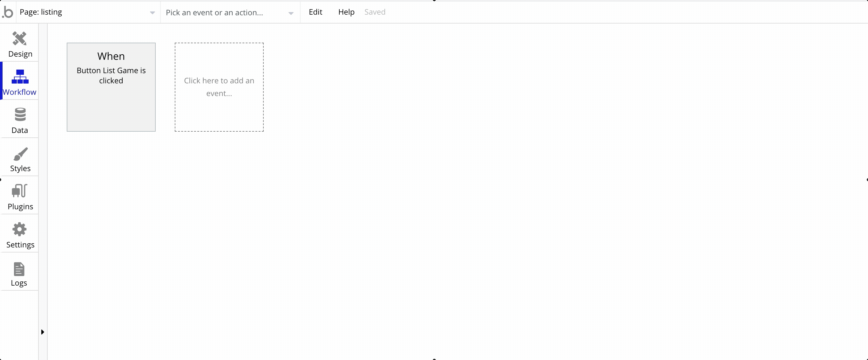Click the When heading in event box
The height and width of the screenshot is (360, 868).
point(111,56)
